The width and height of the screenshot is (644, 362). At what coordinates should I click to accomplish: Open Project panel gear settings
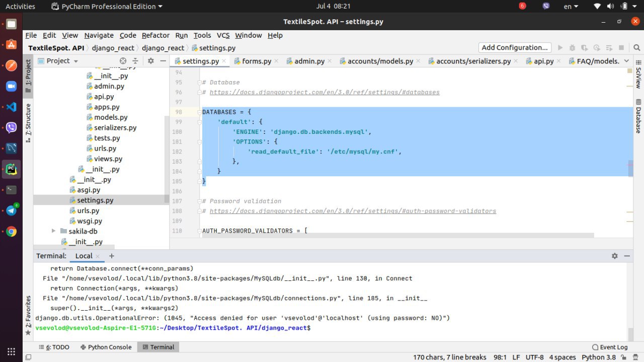(150, 61)
